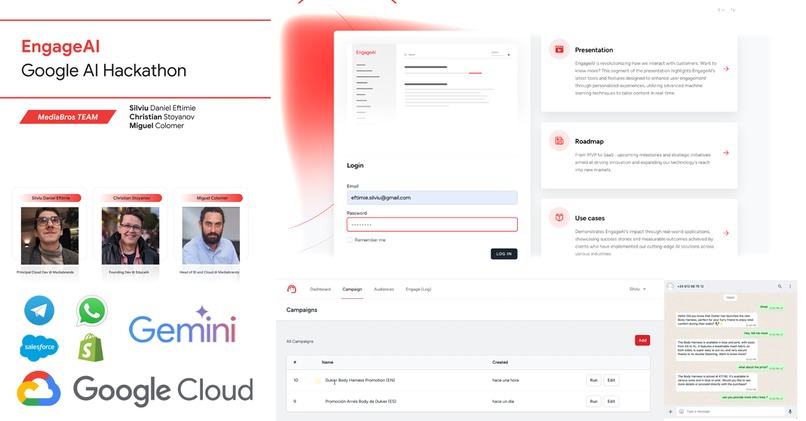
Task: Open the Audiences tab
Action: [x=384, y=289]
